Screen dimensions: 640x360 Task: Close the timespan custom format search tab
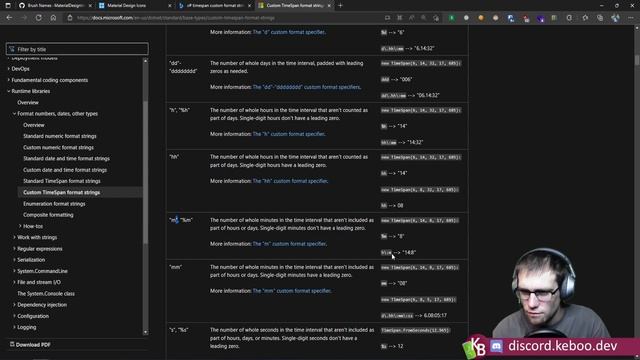point(249,6)
